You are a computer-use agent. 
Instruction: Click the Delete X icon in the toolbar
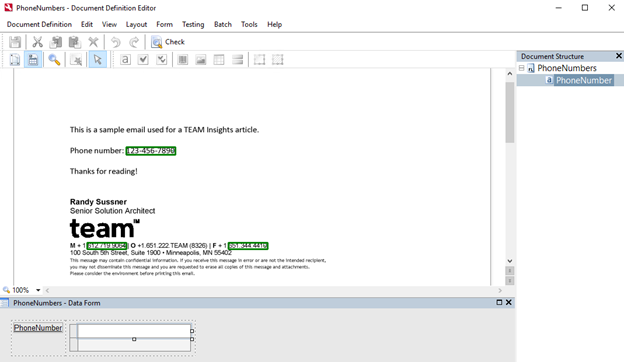point(93,42)
